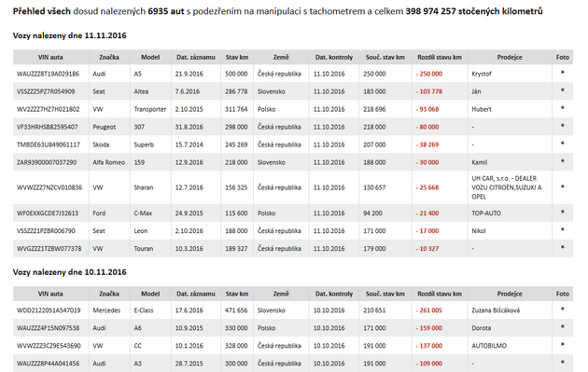The width and height of the screenshot is (588, 372).
Task: Click Souč. stav km header in 11.11.2016 table
Action: point(385,57)
